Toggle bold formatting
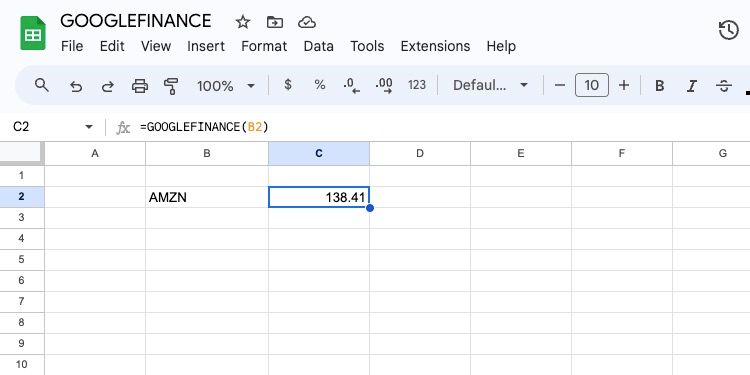Image resolution: width=750 pixels, height=375 pixels. pyautogui.click(x=660, y=86)
